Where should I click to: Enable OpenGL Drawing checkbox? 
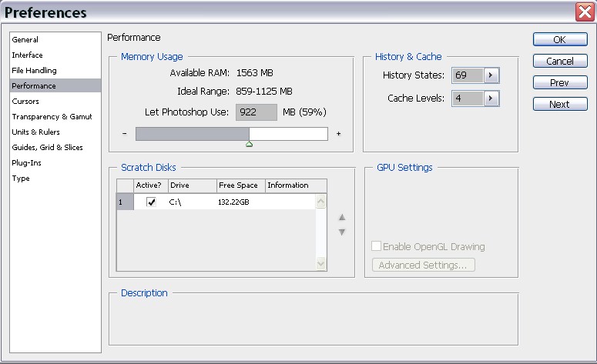[x=377, y=247]
